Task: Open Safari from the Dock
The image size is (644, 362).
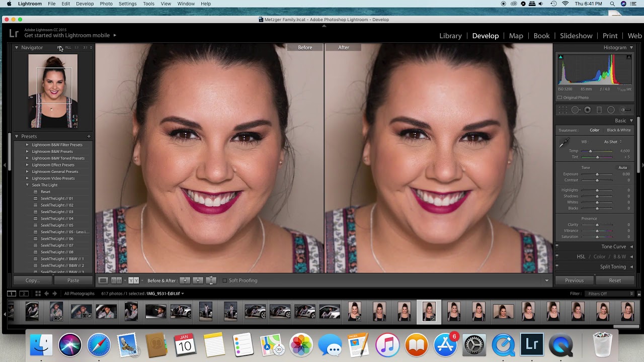Action: pyautogui.click(x=99, y=345)
